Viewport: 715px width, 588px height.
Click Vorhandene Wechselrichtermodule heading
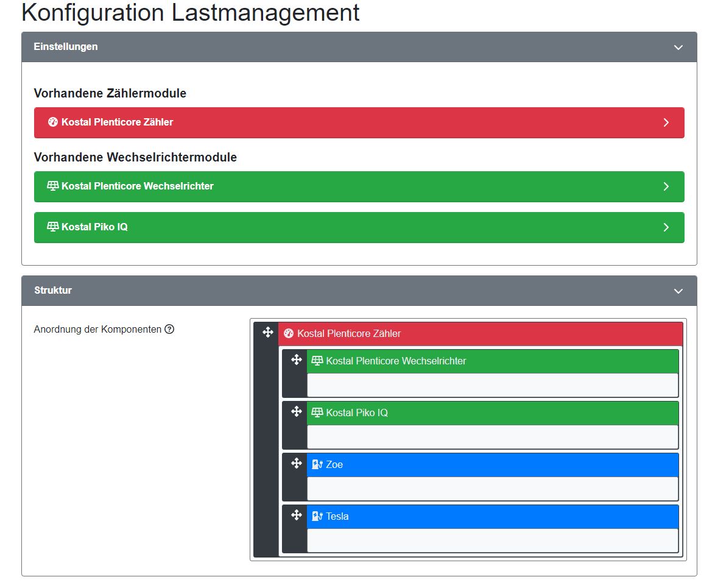[x=135, y=157]
